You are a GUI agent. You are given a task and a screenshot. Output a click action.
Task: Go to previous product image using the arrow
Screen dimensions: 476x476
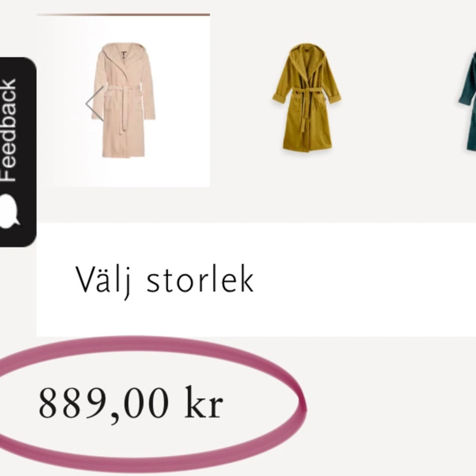(94, 104)
